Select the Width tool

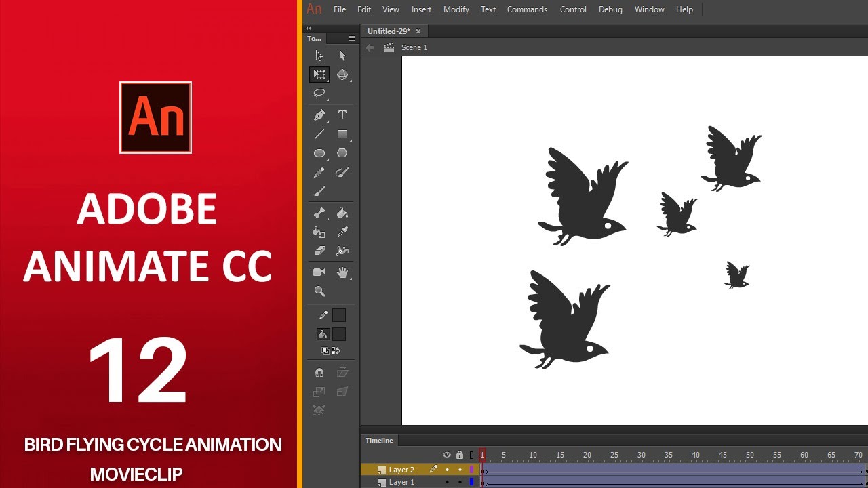tap(342, 251)
